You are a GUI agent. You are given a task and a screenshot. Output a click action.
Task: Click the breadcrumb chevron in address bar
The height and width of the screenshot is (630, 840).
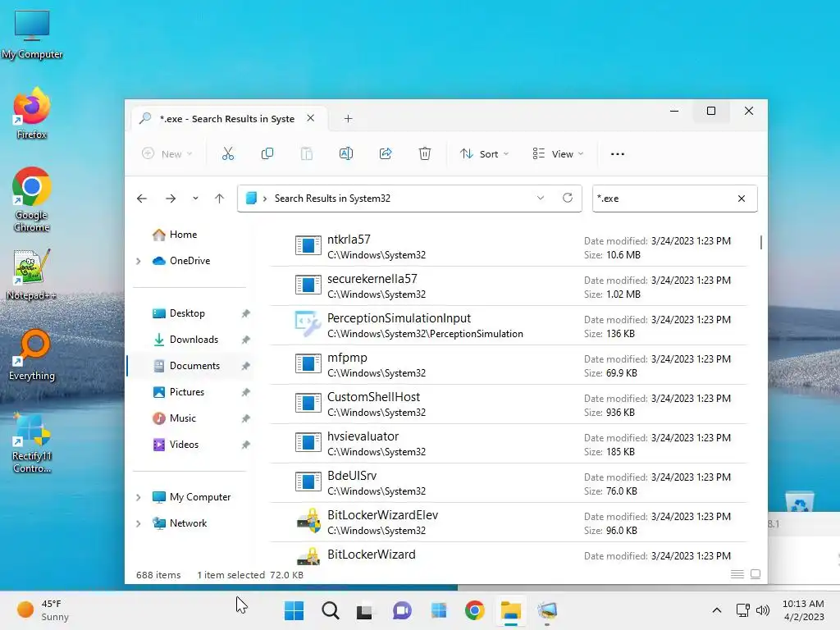tap(265, 199)
